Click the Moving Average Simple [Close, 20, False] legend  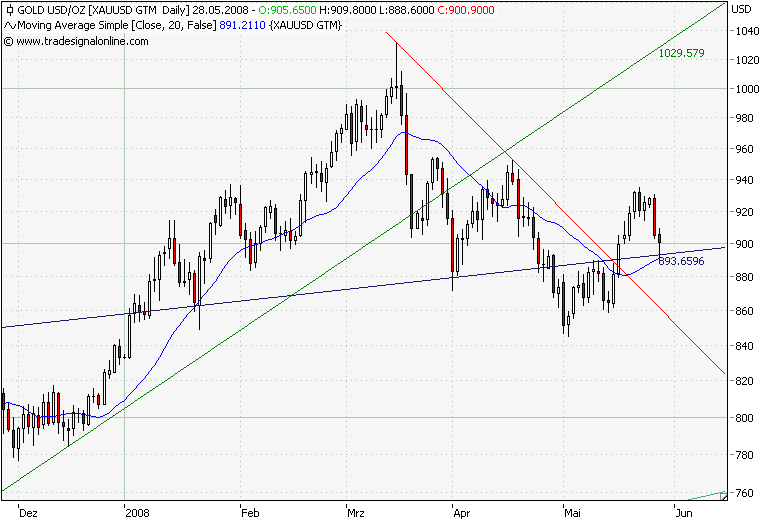pyautogui.click(x=117, y=25)
